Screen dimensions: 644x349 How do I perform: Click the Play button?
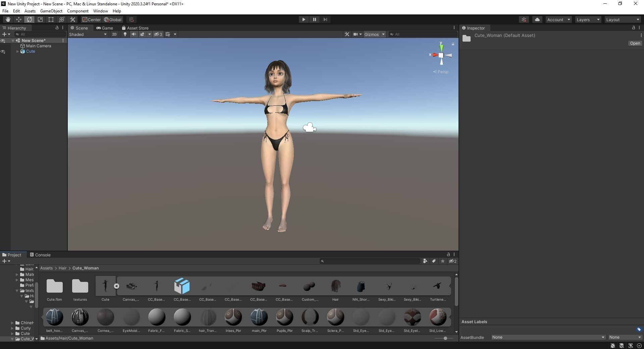pyautogui.click(x=304, y=19)
